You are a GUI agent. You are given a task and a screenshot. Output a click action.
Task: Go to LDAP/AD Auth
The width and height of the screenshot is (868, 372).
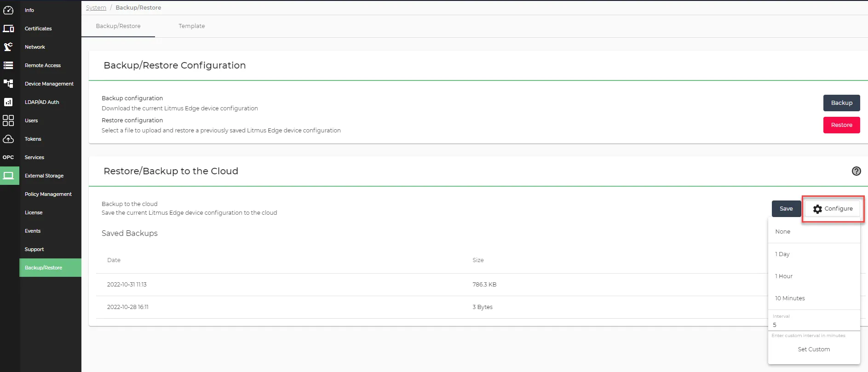point(42,102)
